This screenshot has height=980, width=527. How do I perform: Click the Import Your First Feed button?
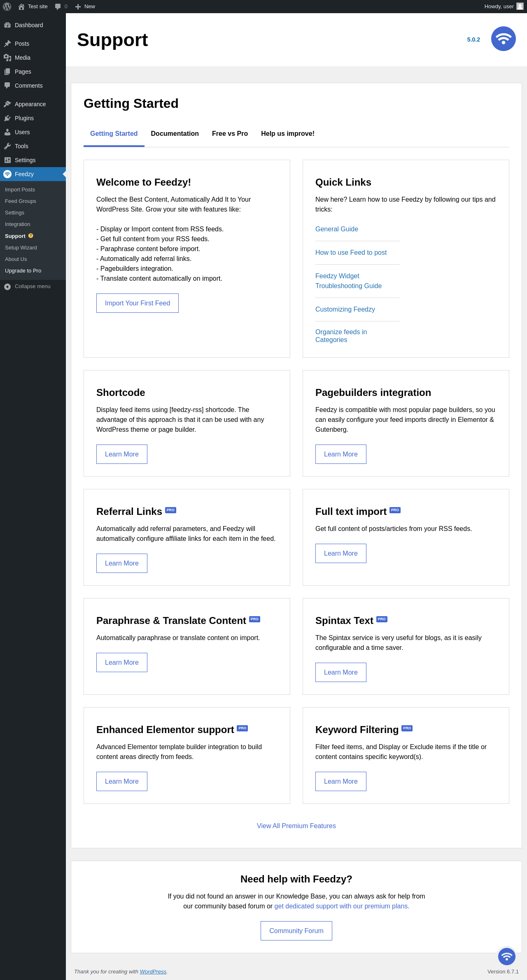click(137, 303)
